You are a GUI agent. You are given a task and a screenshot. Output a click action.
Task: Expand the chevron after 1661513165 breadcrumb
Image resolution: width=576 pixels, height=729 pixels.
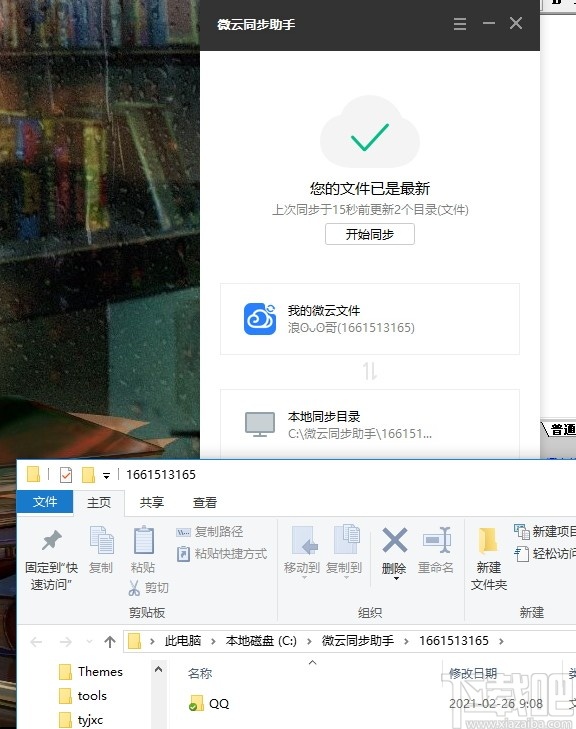coord(501,642)
